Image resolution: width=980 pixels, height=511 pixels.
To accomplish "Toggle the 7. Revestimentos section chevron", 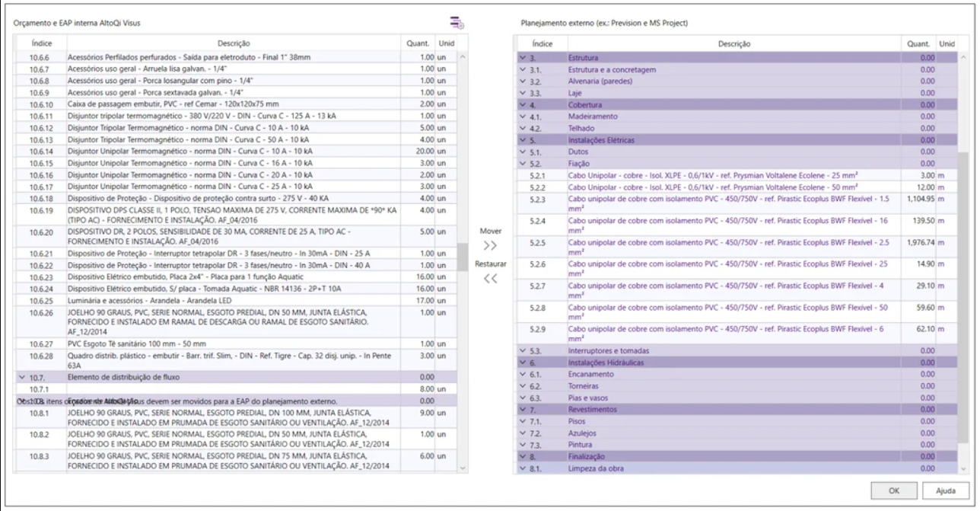I will click(x=522, y=409).
